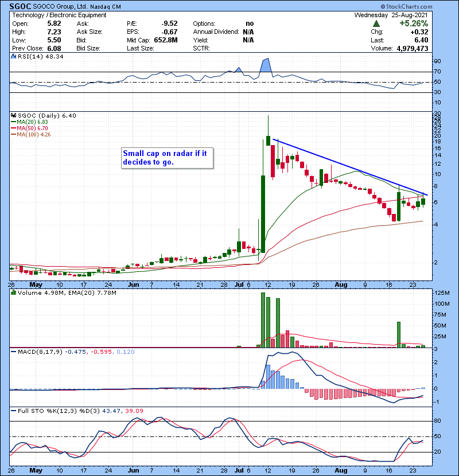Viewport: 459px width, 476px height.
Task: Click the green up-arrow change icon
Action: tap(376, 24)
